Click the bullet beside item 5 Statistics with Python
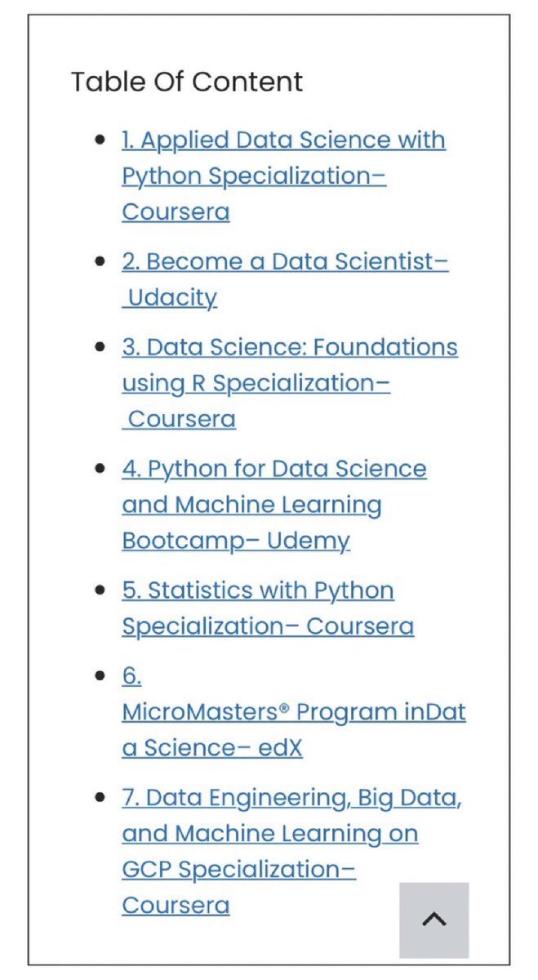This screenshot has height=980, width=538. (x=100, y=590)
